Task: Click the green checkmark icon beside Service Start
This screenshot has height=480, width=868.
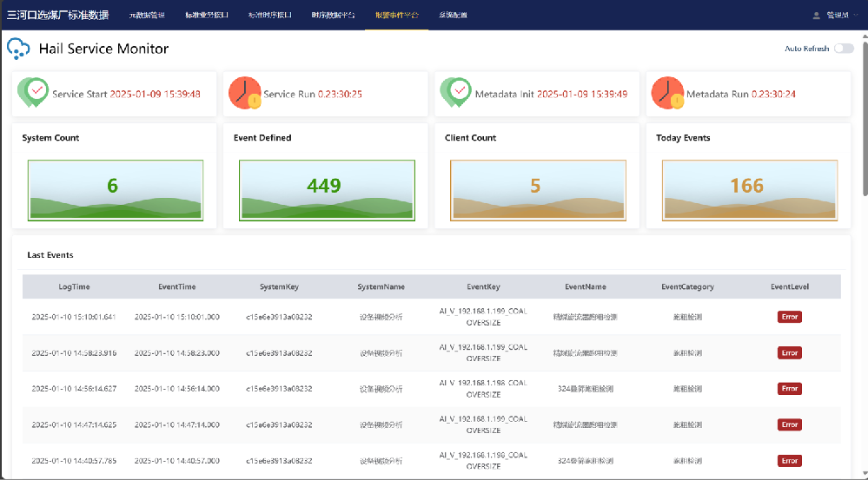Action: click(x=33, y=93)
